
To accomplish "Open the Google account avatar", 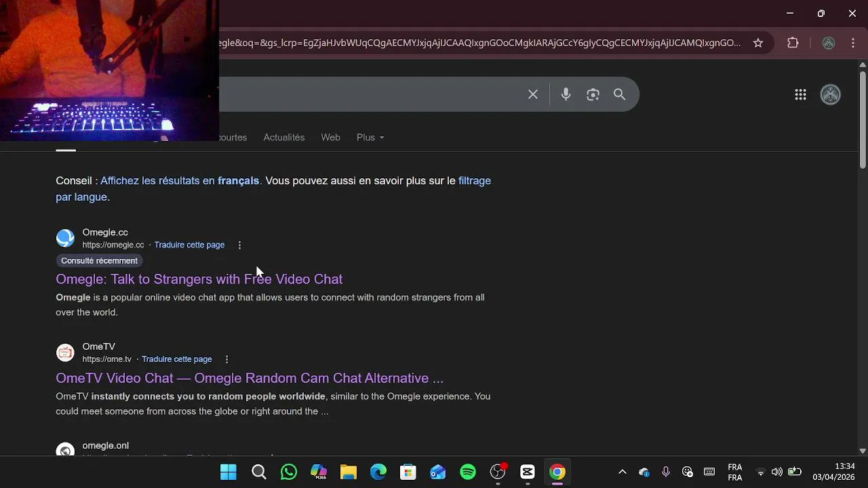I will (831, 95).
